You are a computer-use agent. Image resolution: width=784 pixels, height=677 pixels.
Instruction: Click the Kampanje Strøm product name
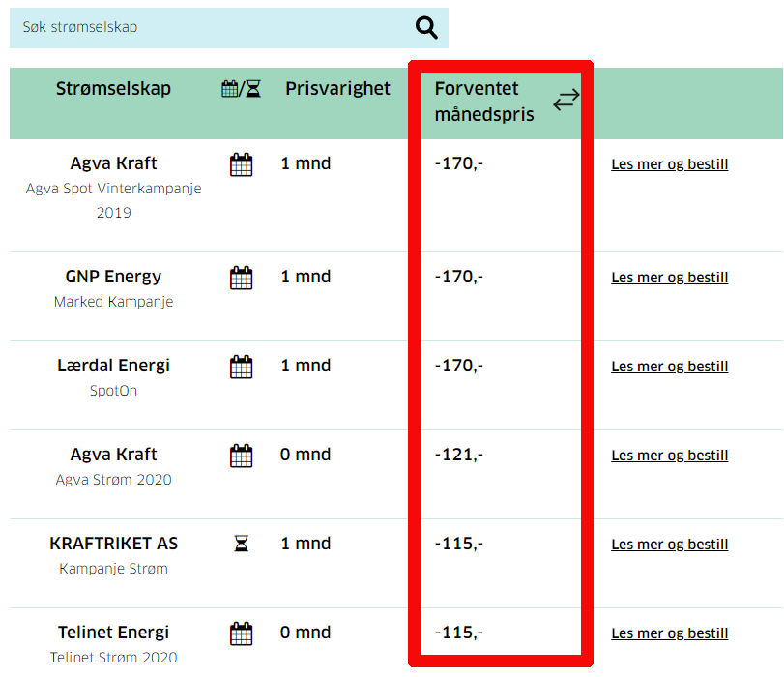113,569
